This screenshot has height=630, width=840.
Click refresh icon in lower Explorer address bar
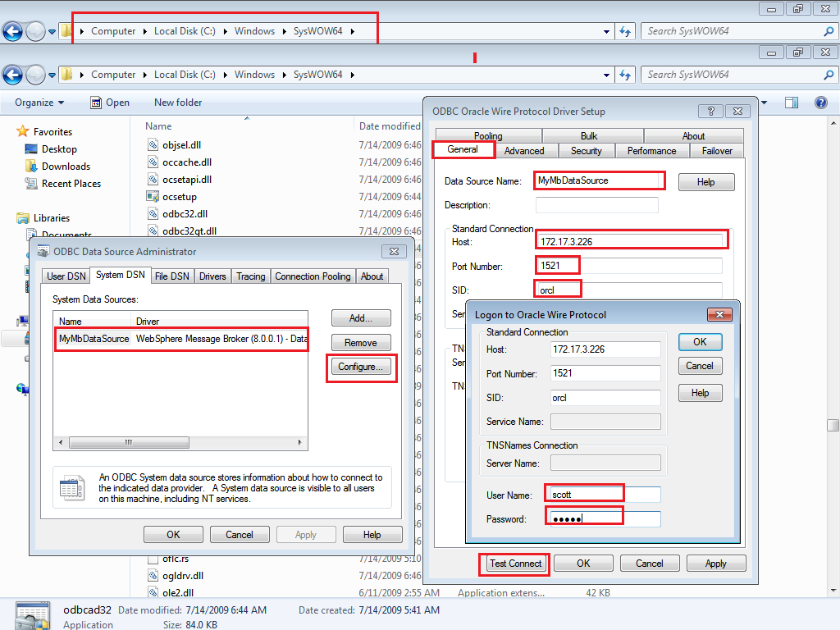624,75
